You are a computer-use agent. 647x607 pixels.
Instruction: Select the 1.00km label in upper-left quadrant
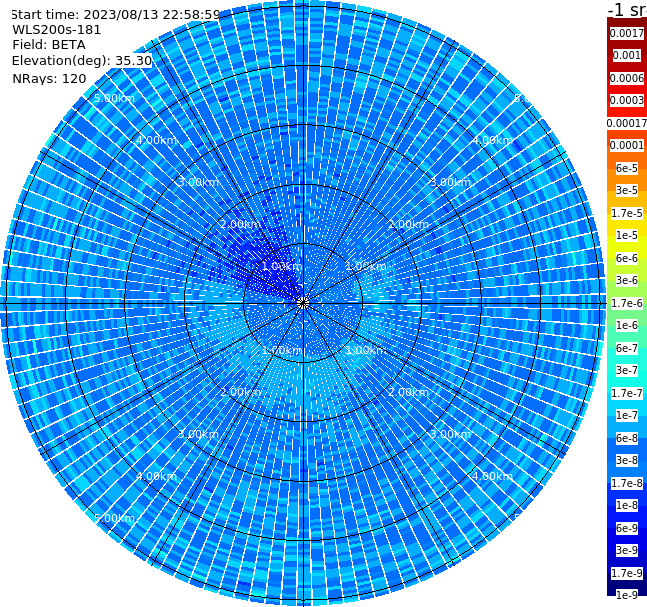[282, 266]
